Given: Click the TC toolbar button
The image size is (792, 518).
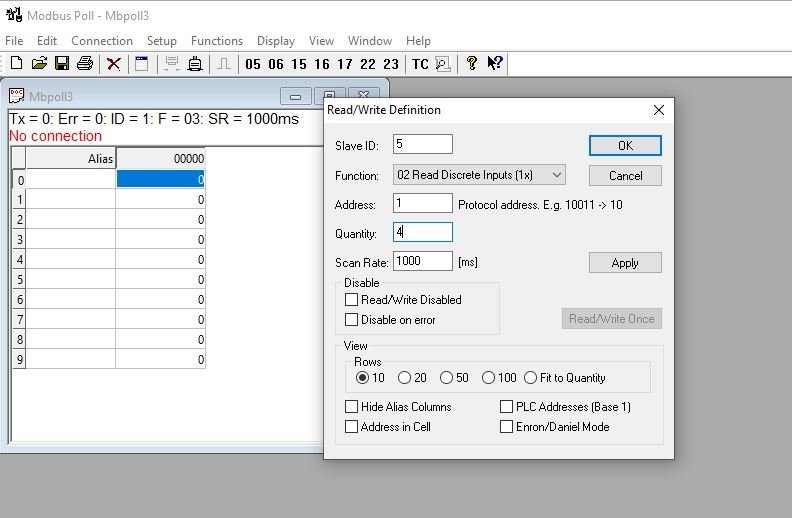Looking at the screenshot, I should 420,64.
